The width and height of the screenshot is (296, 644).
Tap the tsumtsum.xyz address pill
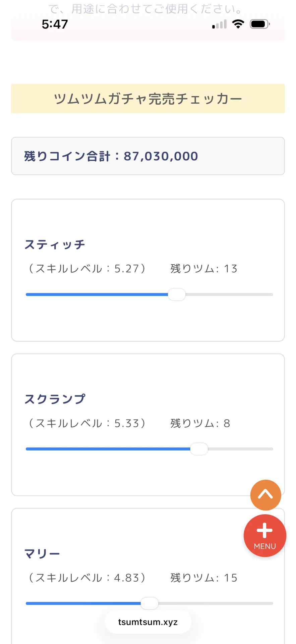tap(148, 622)
